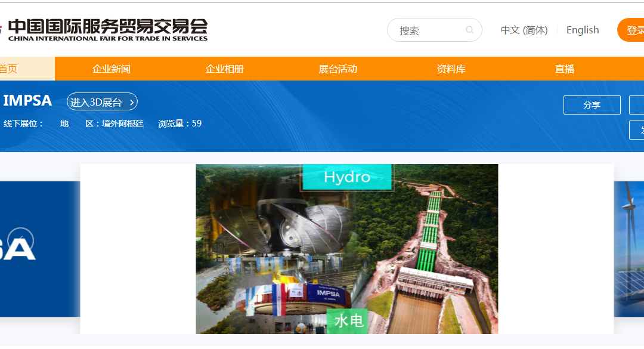Switch language to 中文 (简体)
Image resolution: width=644 pixels, height=349 pixels.
pyautogui.click(x=524, y=30)
